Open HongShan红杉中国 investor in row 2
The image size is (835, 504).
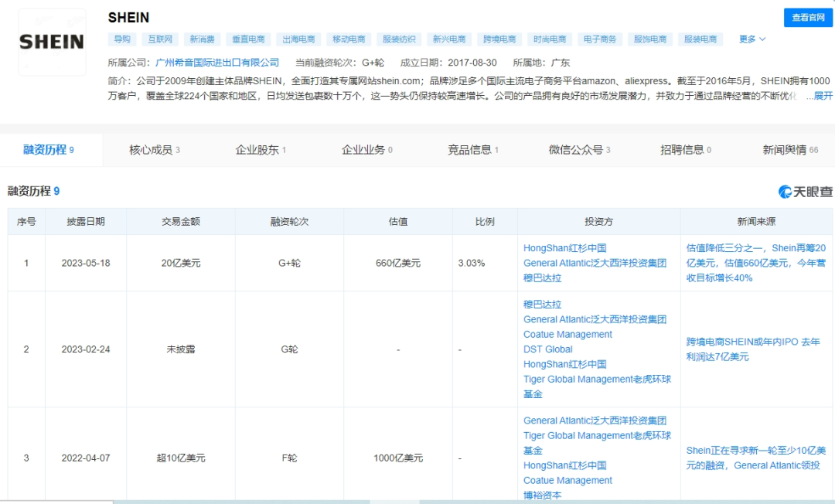(x=564, y=364)
